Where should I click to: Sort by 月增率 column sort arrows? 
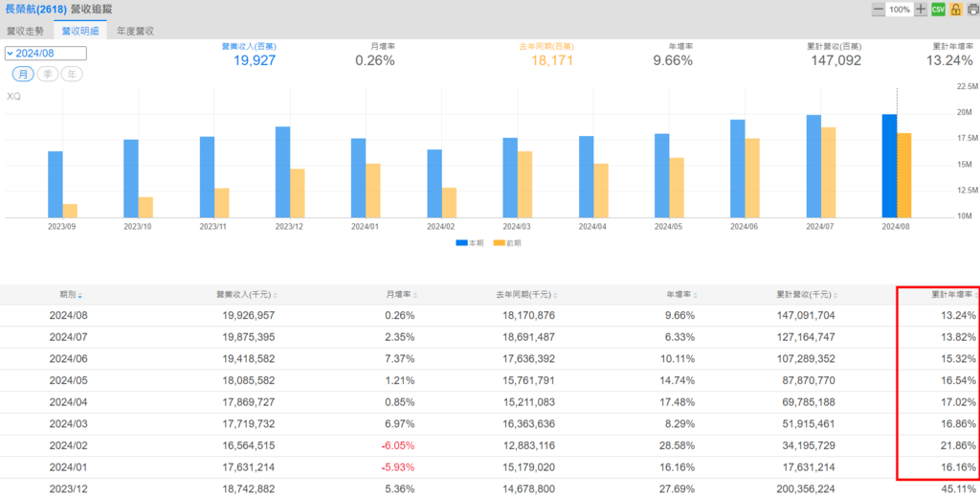click(415, 295)
